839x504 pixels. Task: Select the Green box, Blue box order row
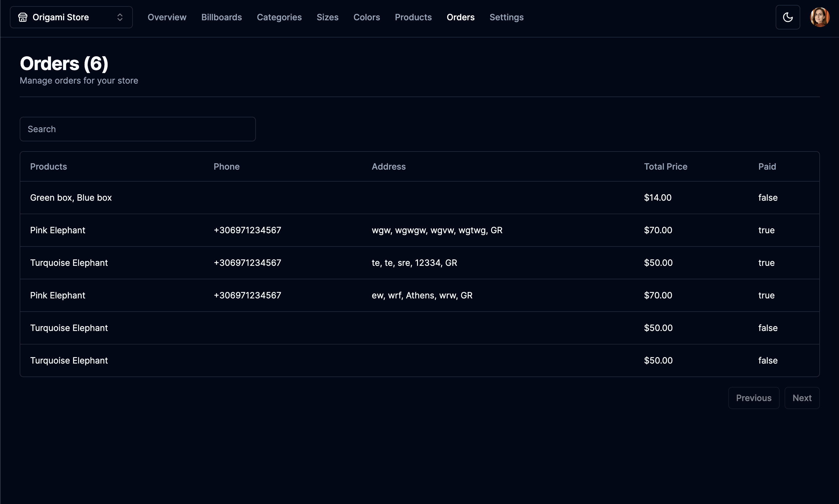71,198
